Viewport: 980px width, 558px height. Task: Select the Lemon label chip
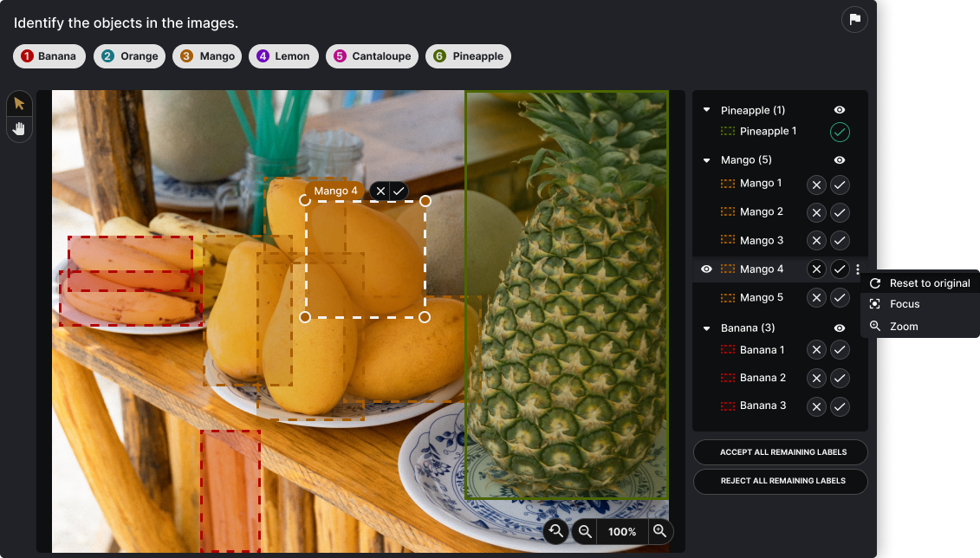click(283, 56)
